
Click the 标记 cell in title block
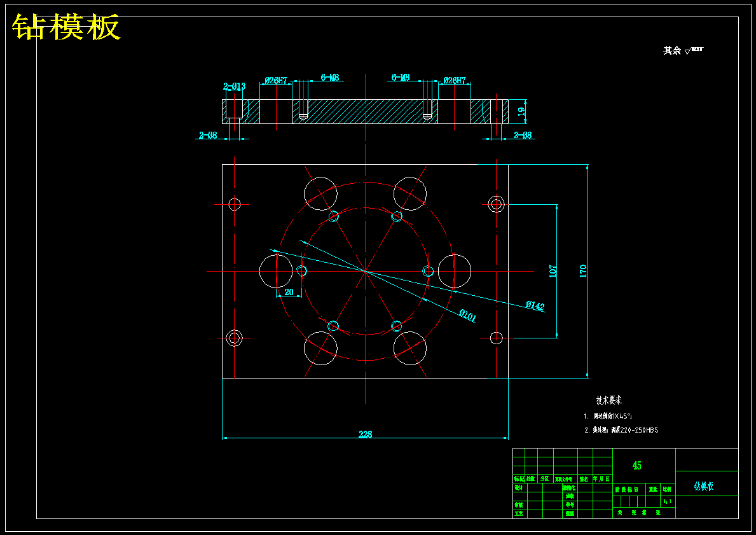click(519, 479)
